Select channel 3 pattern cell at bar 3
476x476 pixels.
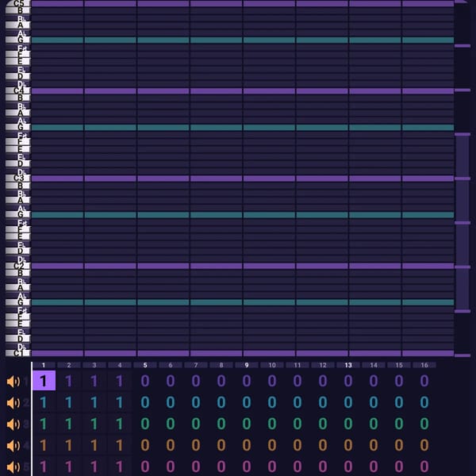click(x=94, y=424)
